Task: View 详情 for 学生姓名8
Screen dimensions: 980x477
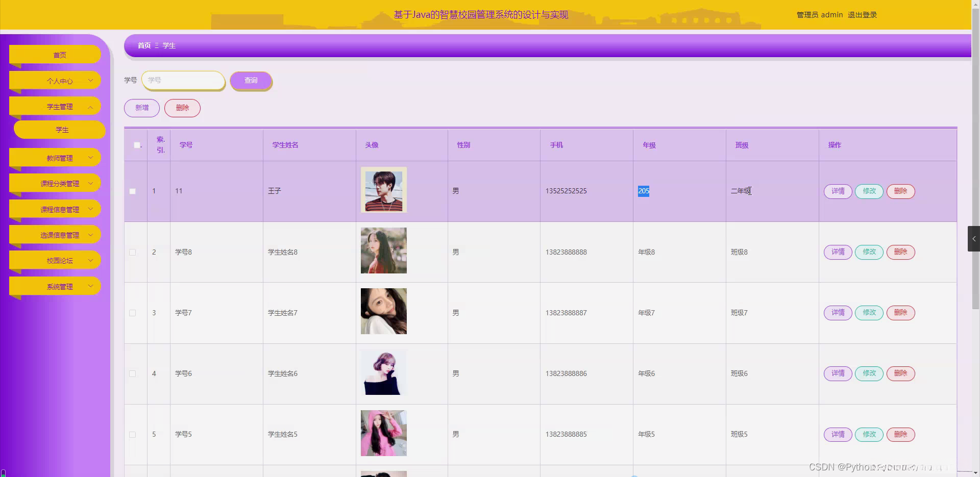Action: [838, 252]
